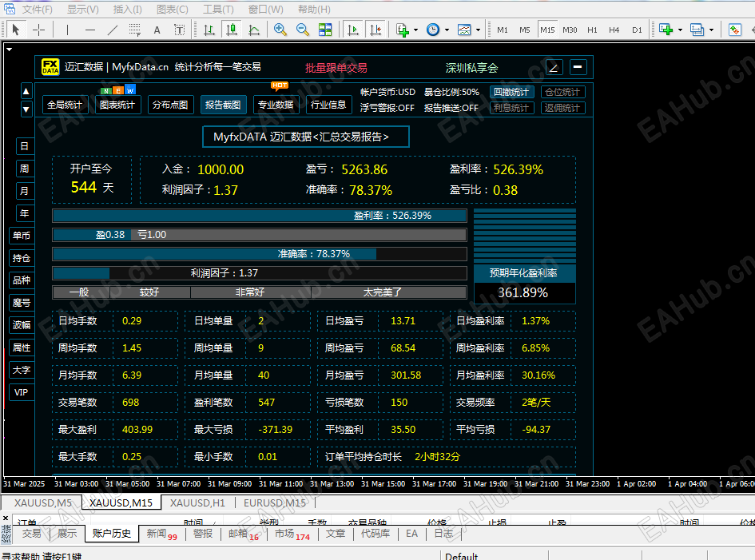Select 品种 symbol sidebar button
This screenshot has height=560, width=755.
coord(22,280)
